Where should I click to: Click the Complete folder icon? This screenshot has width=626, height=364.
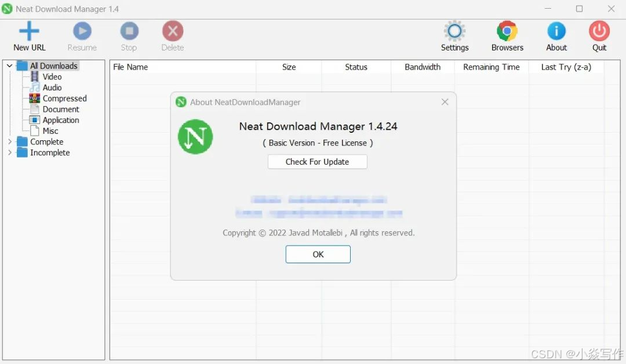pyautogui.click(x=22, y=141)
